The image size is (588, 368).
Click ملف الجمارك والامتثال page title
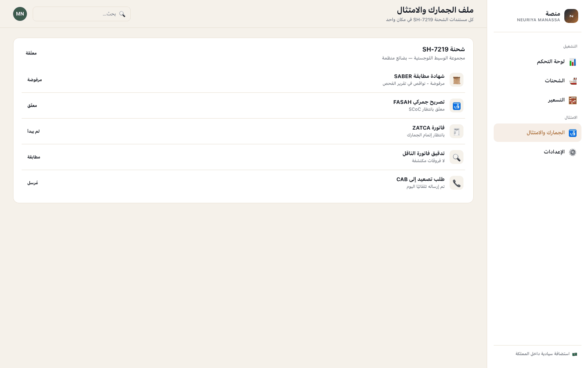(x=435, y=10)
